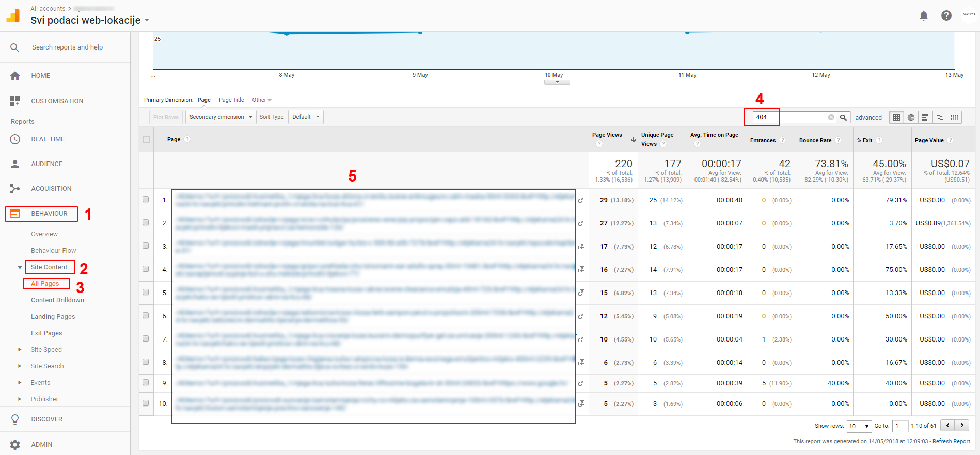This screenshot has height=455, width=980.
Task: Open the notifications bell icon
Action: (x=924, y=15)
